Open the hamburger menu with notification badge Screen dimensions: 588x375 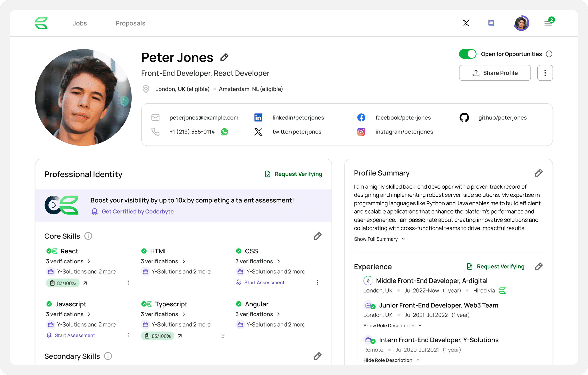[x=548, y=23]
